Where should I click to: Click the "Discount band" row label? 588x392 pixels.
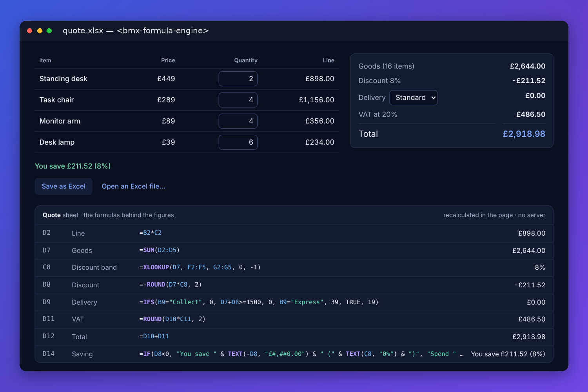click(94, 267)
